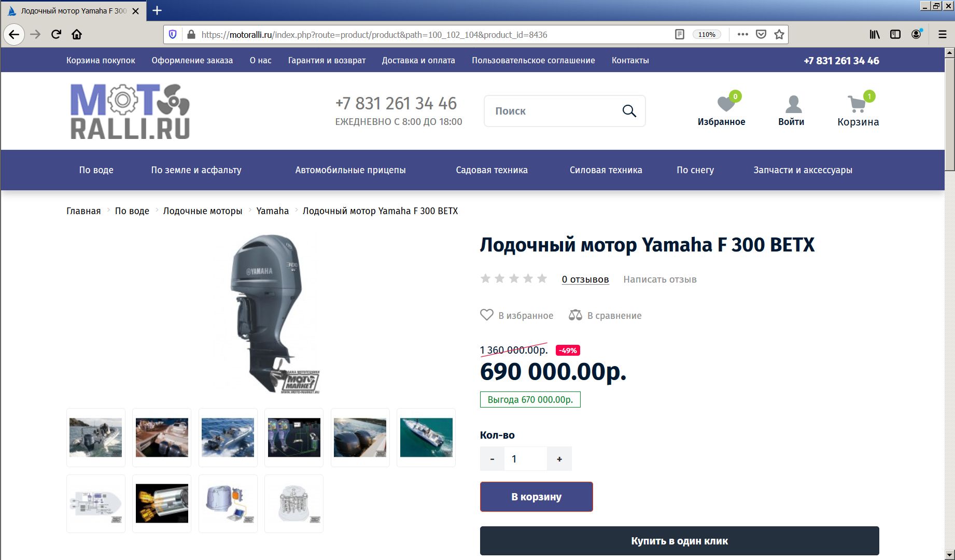
Task: Open Гарантия и возврат link
Action: [327, 61]
